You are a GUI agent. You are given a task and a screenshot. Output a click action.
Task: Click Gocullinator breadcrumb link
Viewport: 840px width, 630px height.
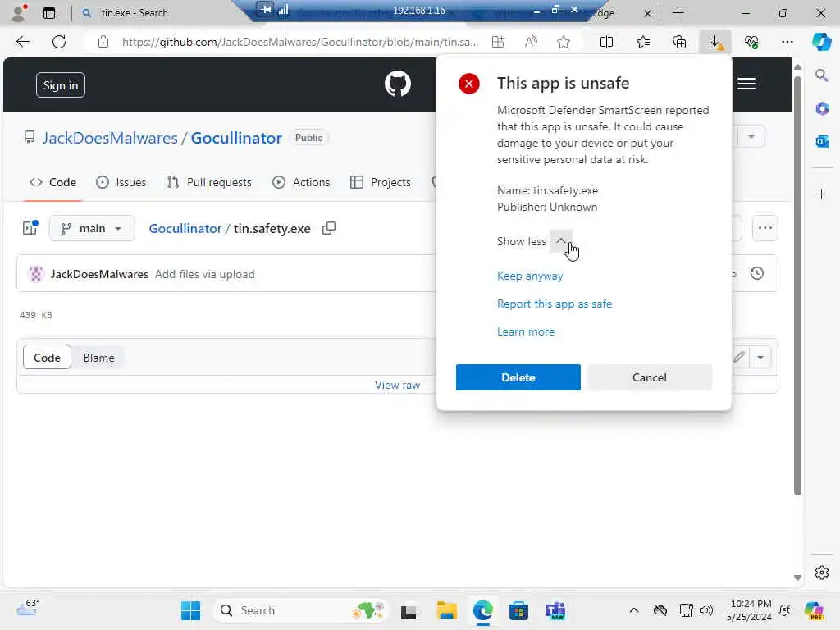pos(185,228)
